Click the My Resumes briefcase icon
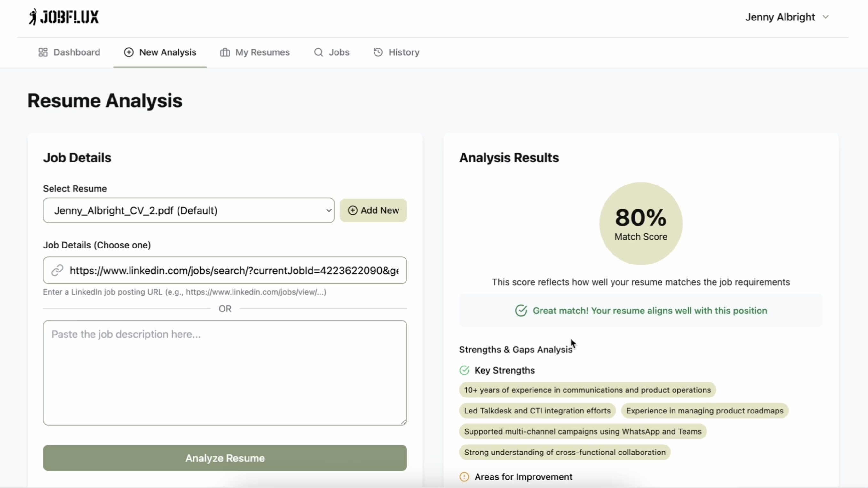 click(225, 52)
